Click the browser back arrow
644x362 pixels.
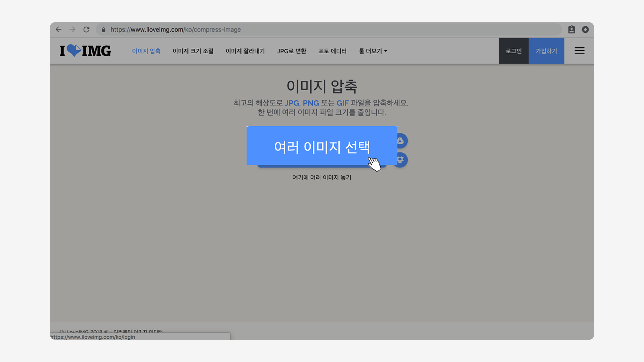[x=59, y=29]
